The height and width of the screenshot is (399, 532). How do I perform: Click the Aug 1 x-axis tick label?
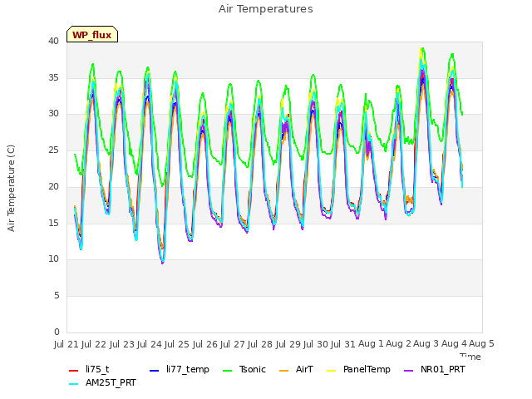(x=371, y=344)
